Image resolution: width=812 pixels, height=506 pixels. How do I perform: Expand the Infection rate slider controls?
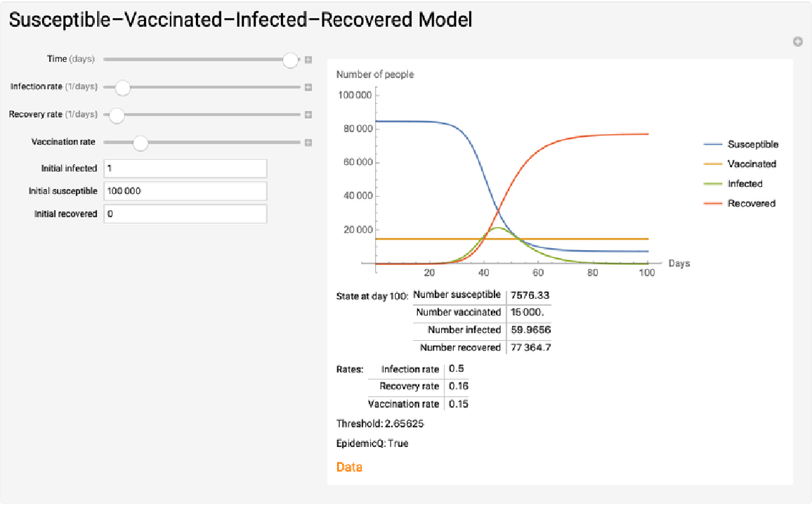(x=308, y=87)
